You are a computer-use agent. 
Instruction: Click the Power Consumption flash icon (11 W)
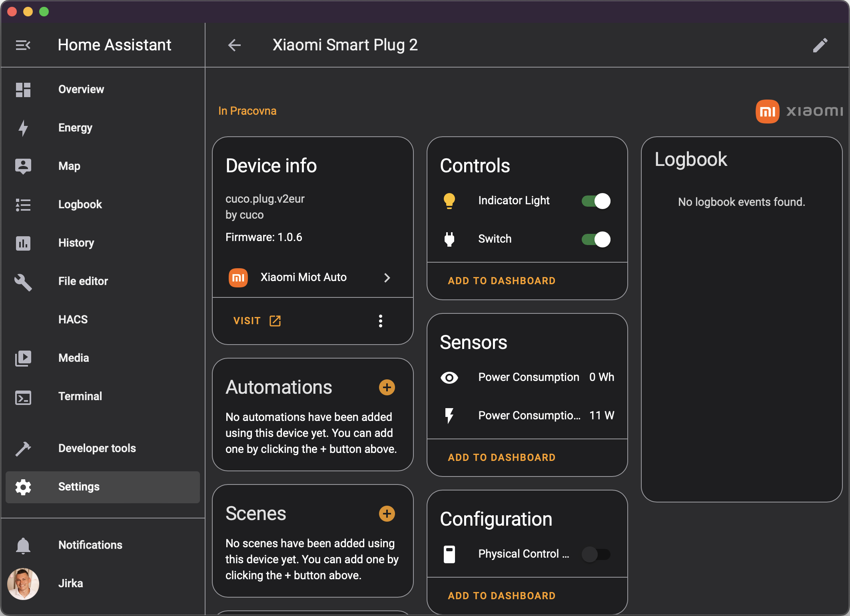point(449,416)
